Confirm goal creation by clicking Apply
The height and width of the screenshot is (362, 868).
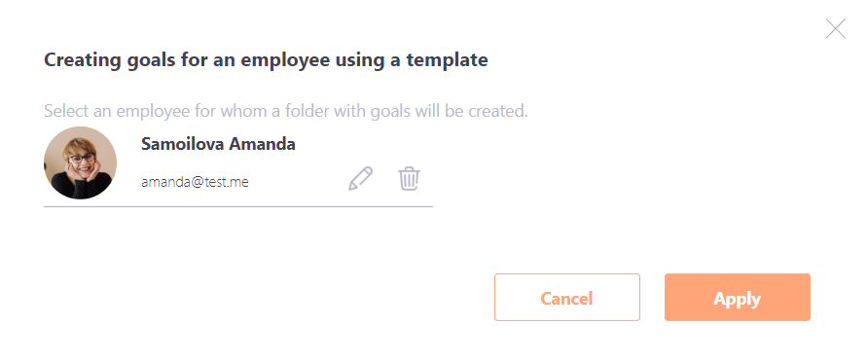(x=738, y=297)
